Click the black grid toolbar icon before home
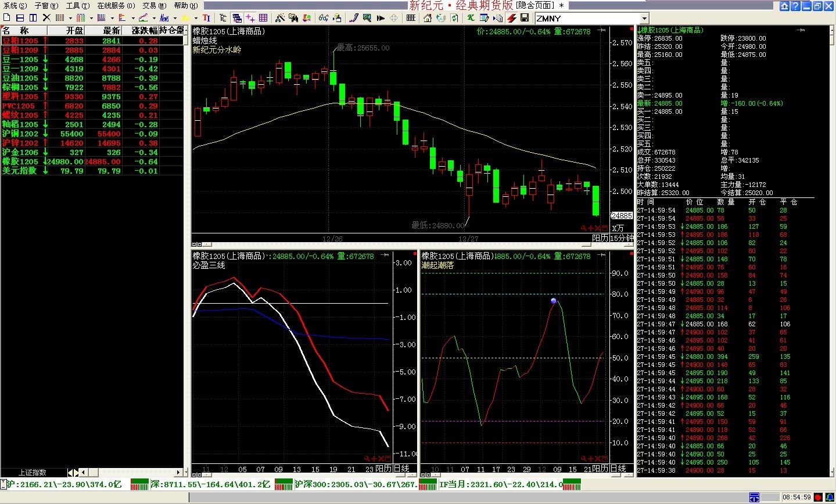Image resolution: width=836 pixels, height=504 pixels. tap(411, 18)
